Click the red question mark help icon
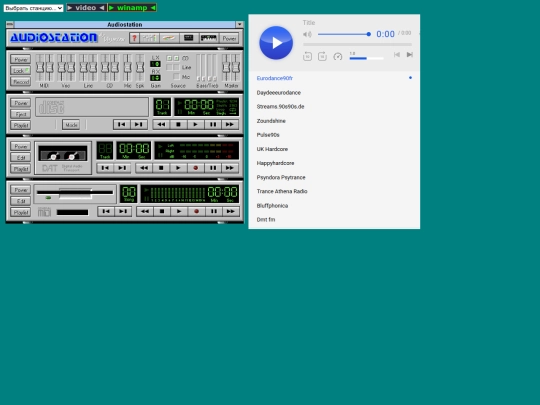The height and width of the screenshot is (405, 540). tap(134, 38)
